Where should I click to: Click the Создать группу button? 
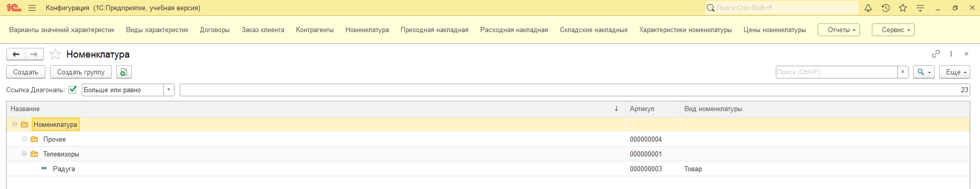pos(81,72)
